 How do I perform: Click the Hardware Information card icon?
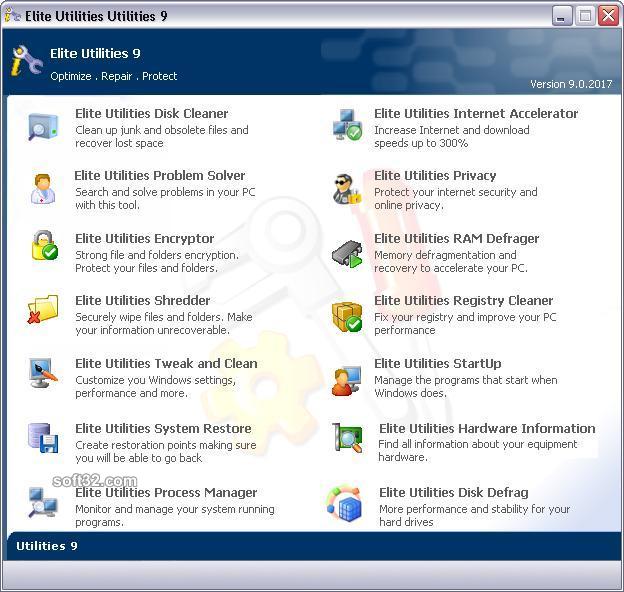347,438
